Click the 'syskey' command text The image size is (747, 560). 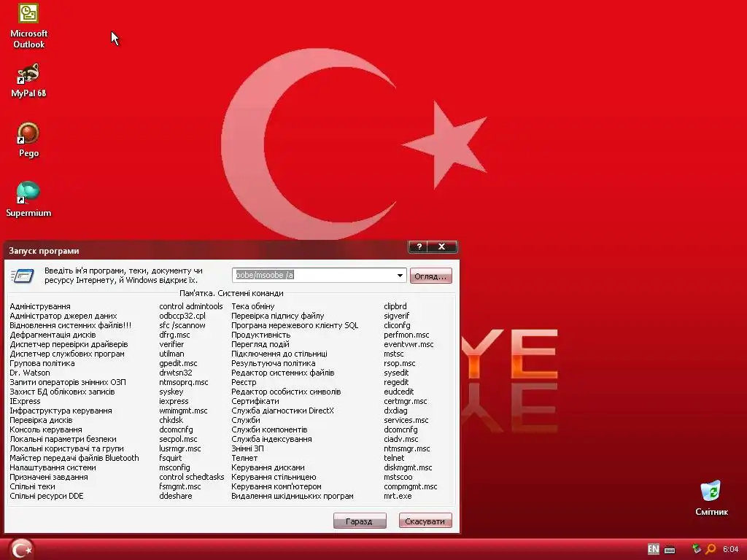171,392
